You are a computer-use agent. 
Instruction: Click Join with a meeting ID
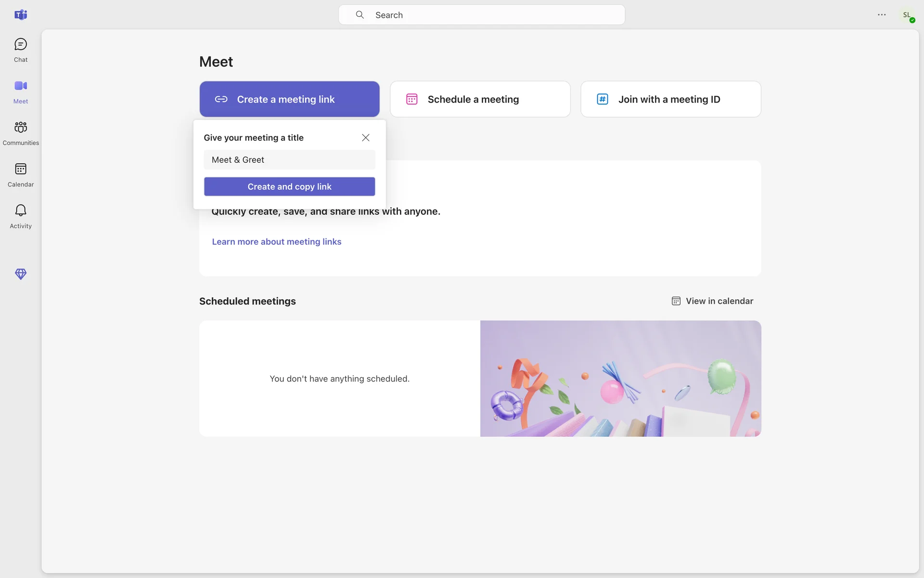(x=670, y=99)
